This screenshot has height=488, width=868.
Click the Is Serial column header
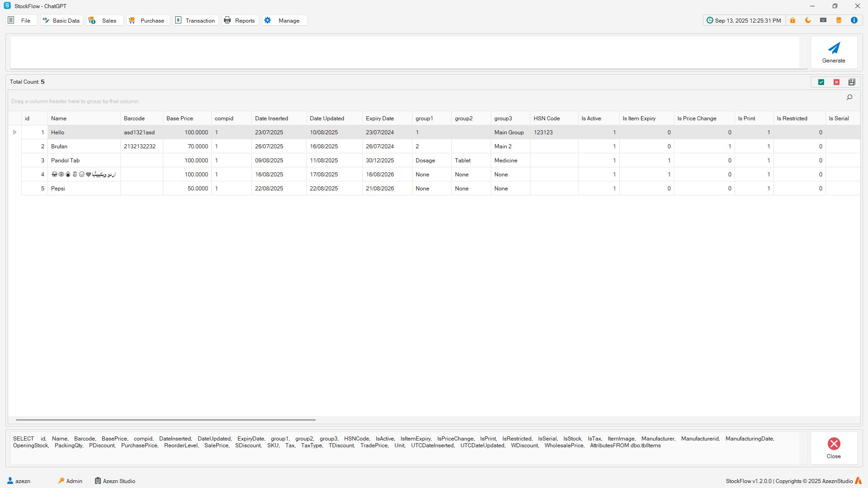tap(843, 118)
